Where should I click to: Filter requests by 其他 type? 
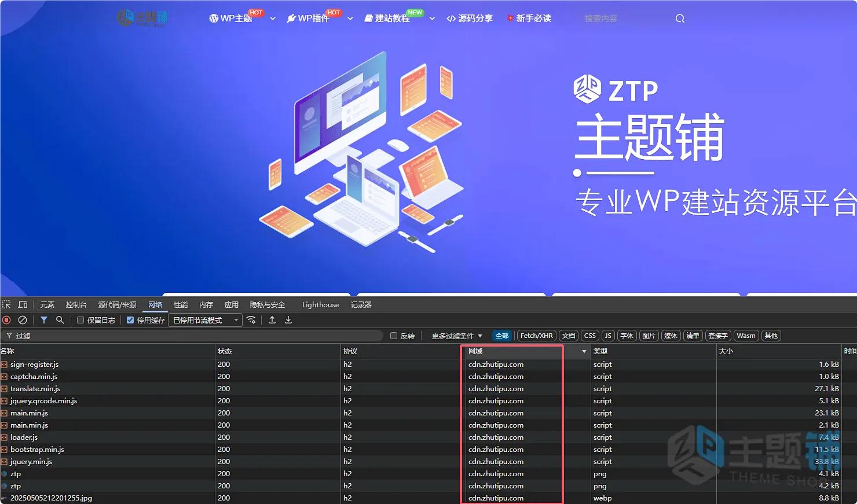coord(771,336)
